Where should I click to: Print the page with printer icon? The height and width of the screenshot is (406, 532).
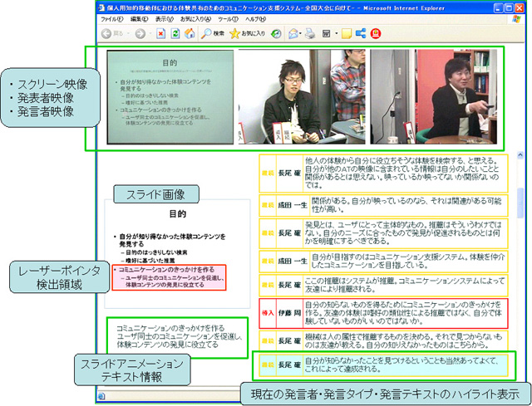pos(310,33)
